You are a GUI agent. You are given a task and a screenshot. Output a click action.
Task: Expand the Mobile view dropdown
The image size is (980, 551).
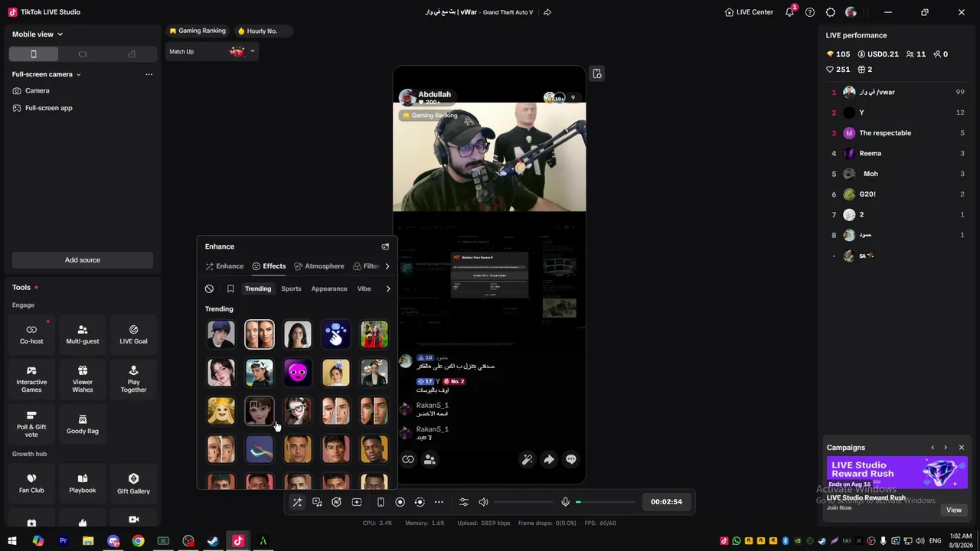coord(38,34)
